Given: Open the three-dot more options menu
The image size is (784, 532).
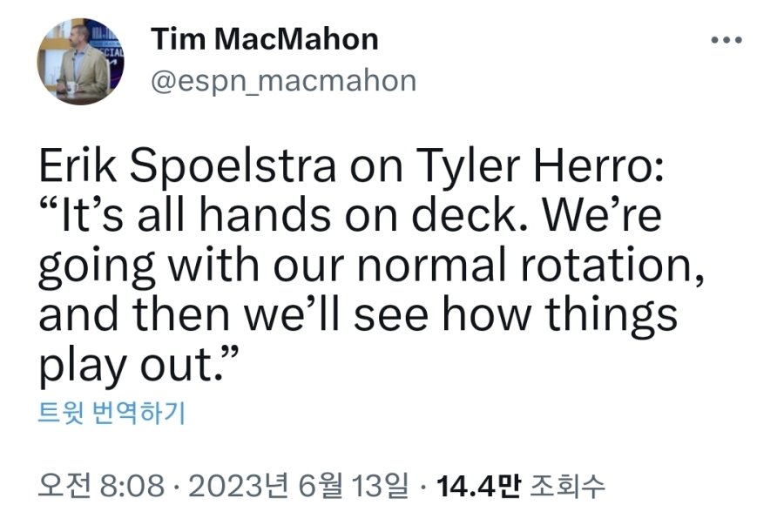Looking at the screenshot, I should tap(727, 40).
